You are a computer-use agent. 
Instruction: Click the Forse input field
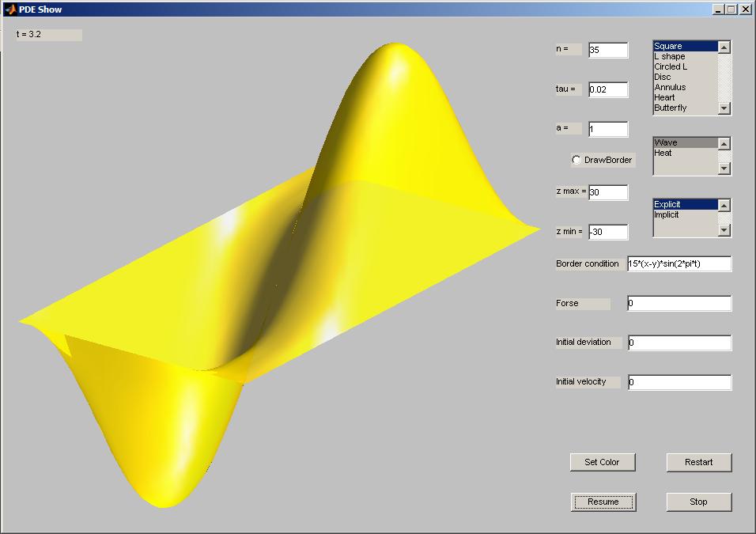[x=679, y=303]
